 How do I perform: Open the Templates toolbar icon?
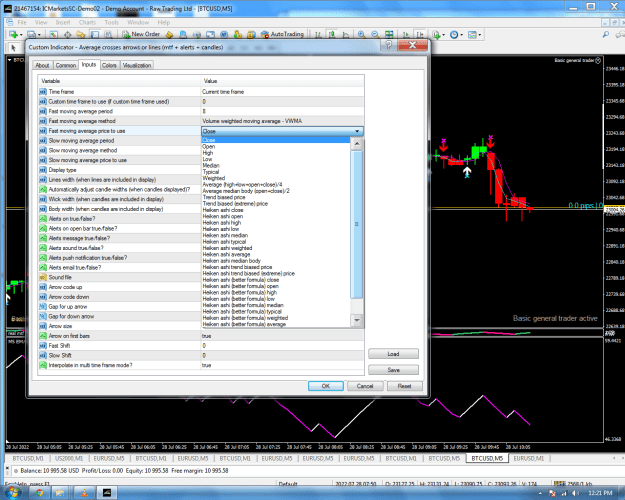point(472,35)
